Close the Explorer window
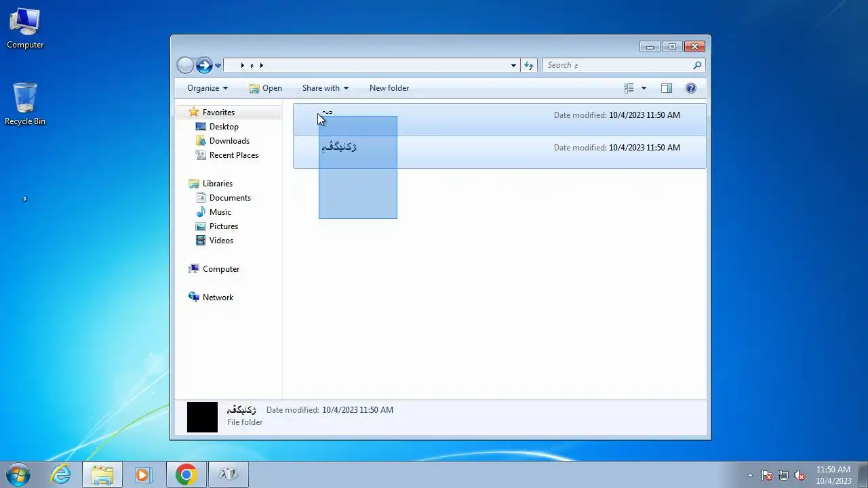The width and height of the screenshot is (868, 488). tap(694, 47)
